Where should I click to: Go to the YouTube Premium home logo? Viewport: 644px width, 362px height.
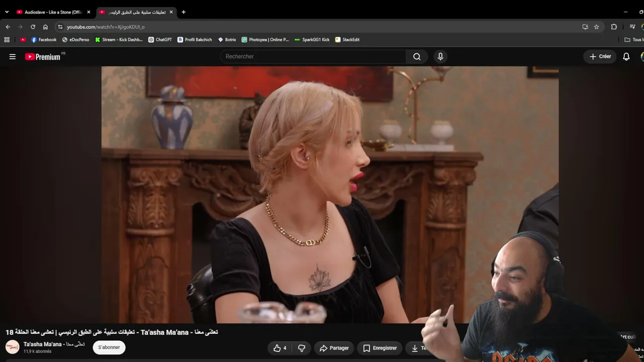[x=43, y=57]
